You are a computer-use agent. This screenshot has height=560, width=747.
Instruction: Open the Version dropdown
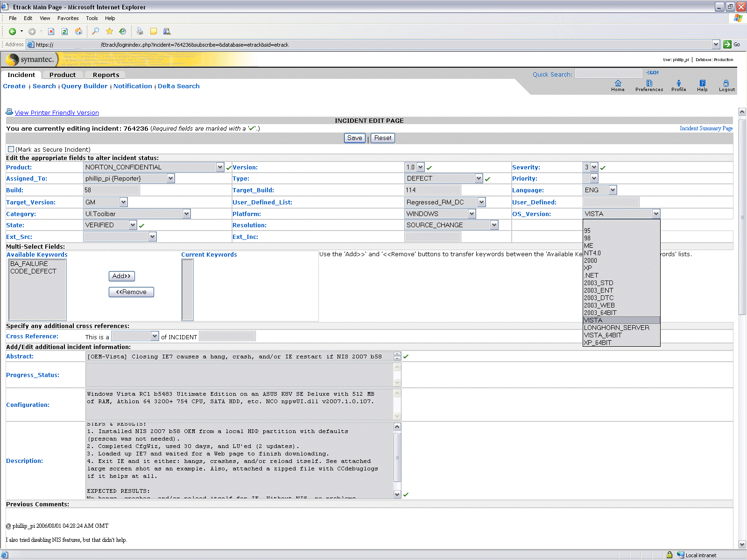[420, 167]
